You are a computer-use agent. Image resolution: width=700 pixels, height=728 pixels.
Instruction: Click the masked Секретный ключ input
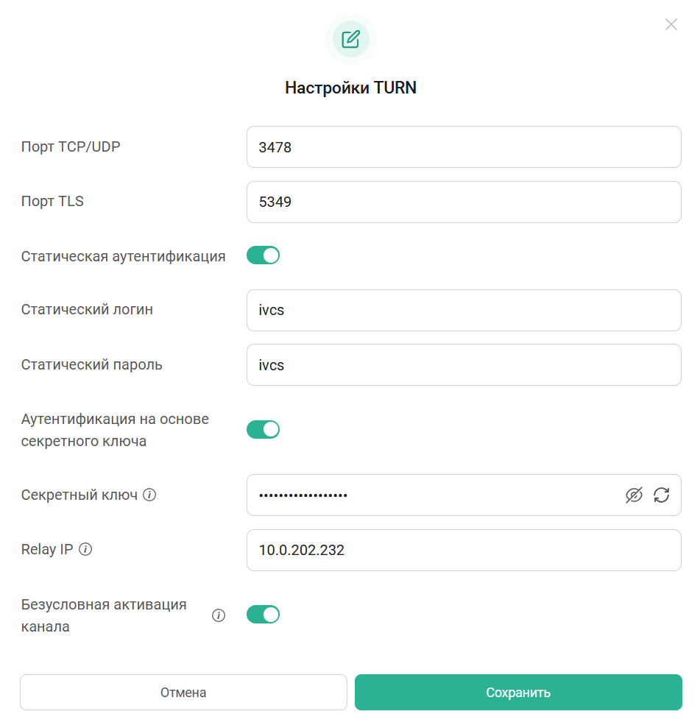tap(442, 495)
